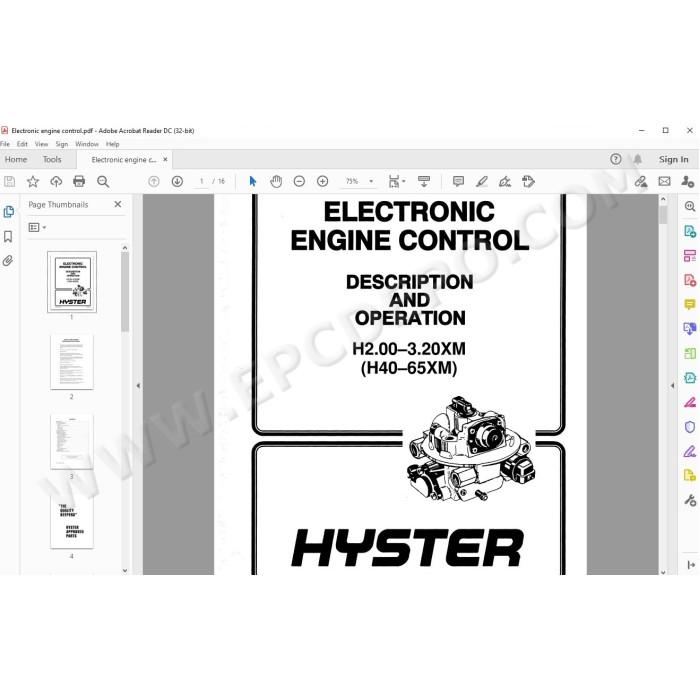
Task: Add the document to starred files
Action: pyautogui.click(x=33, y=181)
